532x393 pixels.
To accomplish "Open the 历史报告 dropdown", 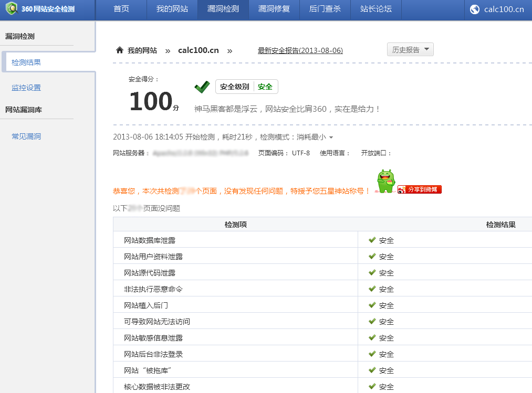I will coord(410,49).
